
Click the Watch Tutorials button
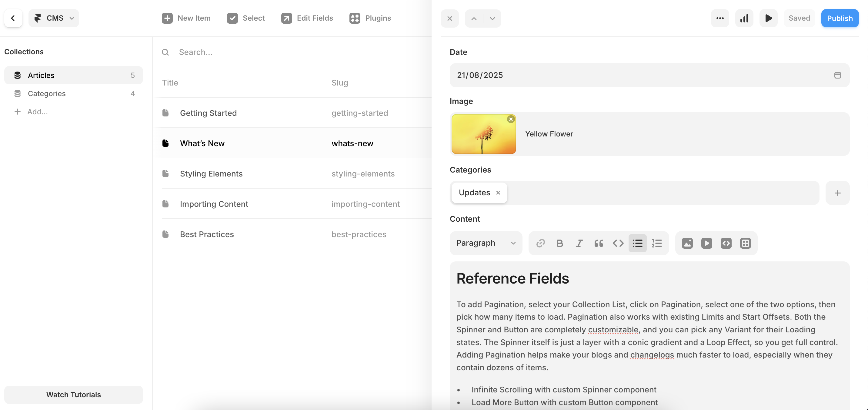click(73, 395)
